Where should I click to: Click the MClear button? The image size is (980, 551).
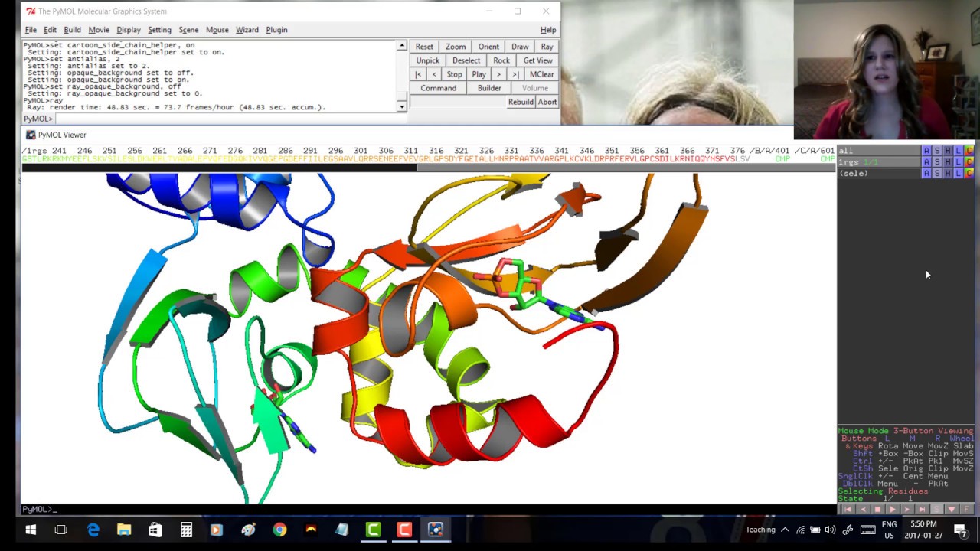click(x=541, y=74)
